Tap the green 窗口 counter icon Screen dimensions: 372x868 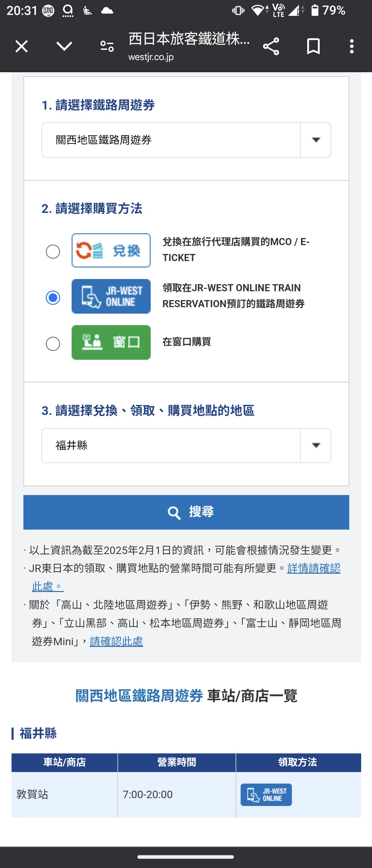pos(111,342)
